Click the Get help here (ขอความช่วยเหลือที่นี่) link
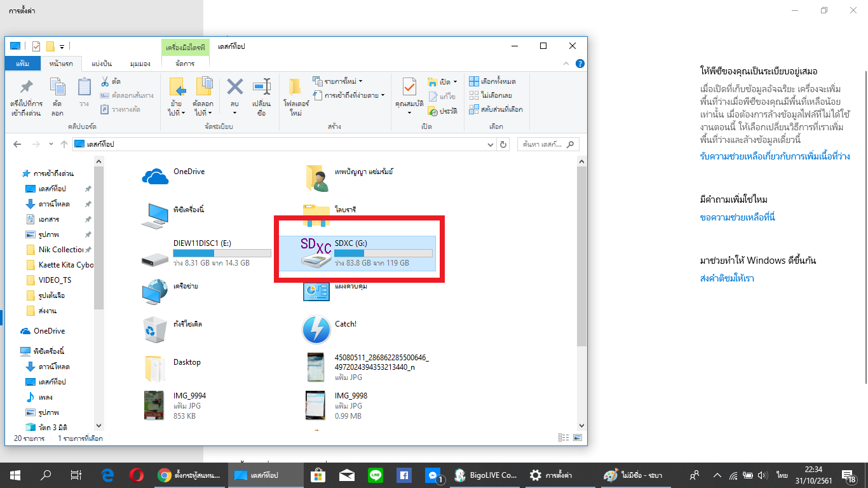Image resolution: width=868 pixels, height=488 pixels. click(737, 217)
